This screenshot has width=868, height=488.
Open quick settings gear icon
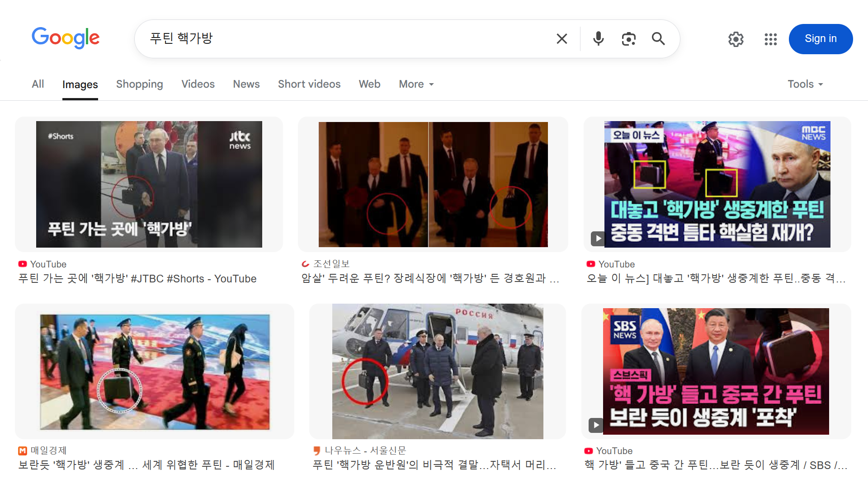(x=736, y=39)
